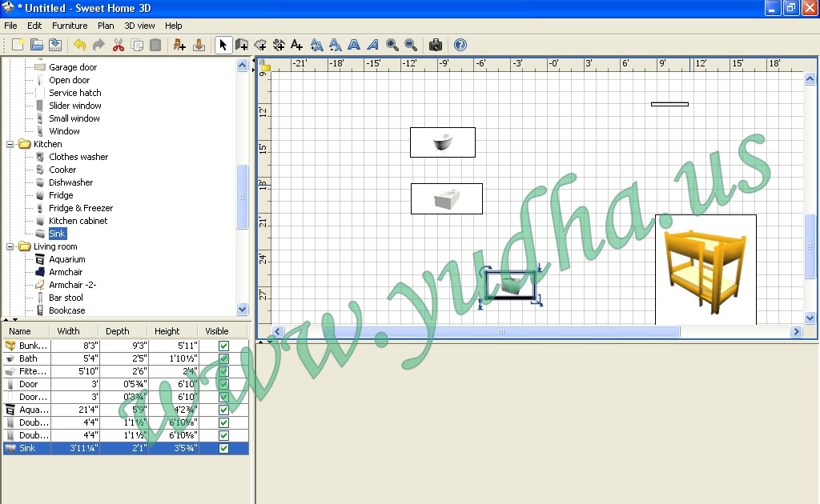The height and width of the screenshot is (504, 820).
Task: Select Fridge & Freezer in the catalog
Action: pyautogui.click(x=81, y=208)
